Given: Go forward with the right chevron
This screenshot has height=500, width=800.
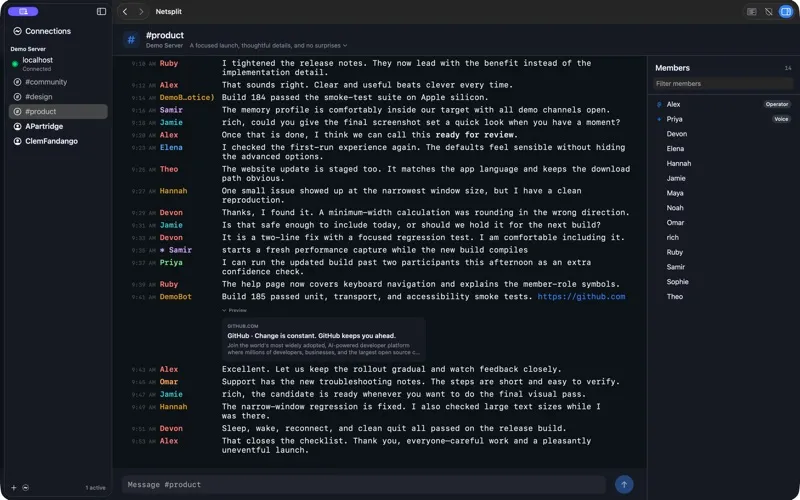Looking at the screenshot, I should [141, 11].
